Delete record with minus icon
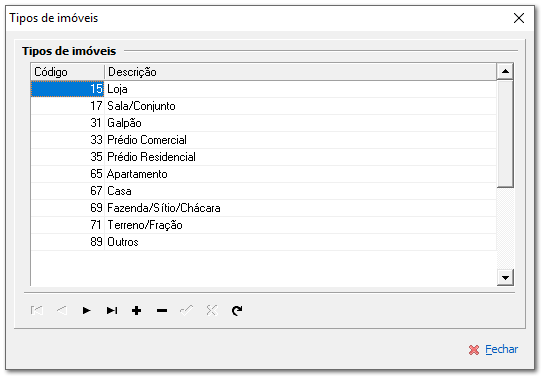544x379 pixels. click(x=162, y=310)
